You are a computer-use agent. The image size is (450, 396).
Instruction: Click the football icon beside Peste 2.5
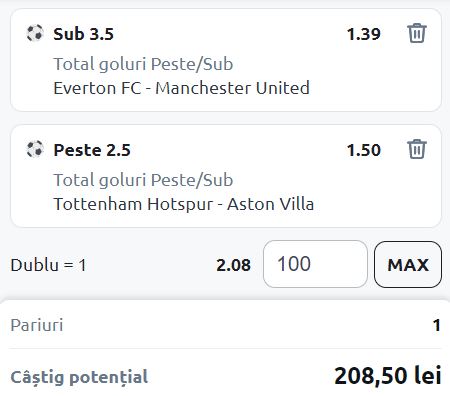click(35, 149)
